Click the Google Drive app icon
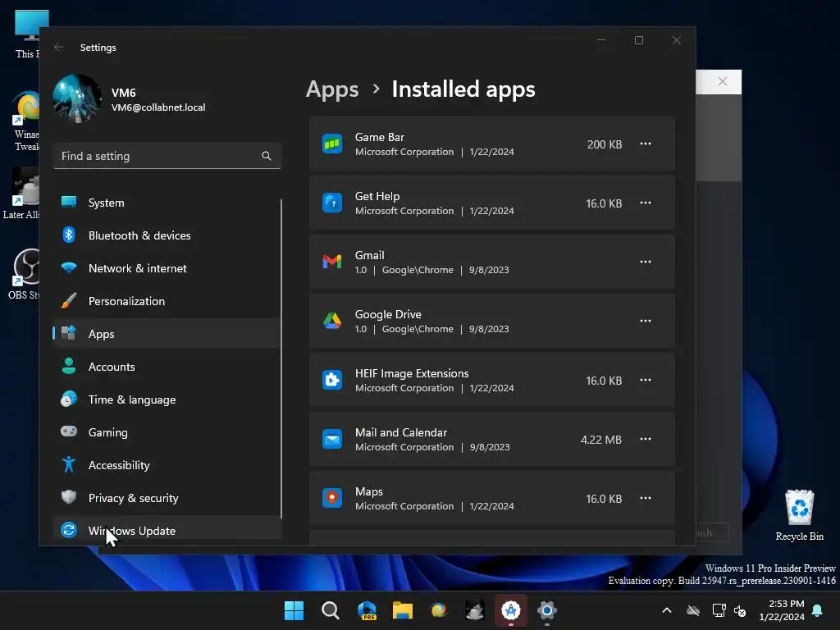This screenshot has height=630, width=840. tap(332, 321)
